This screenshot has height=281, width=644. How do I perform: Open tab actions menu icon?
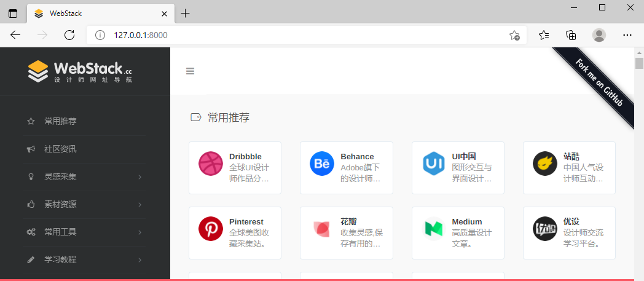coord(13,13)
